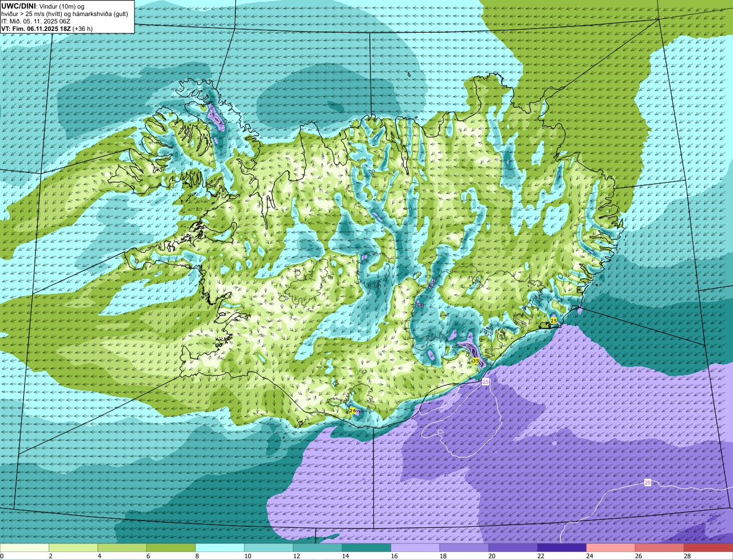Click the 2–4 m/s light green legend swatch
The image size is (733, 560).
point(73,547)
